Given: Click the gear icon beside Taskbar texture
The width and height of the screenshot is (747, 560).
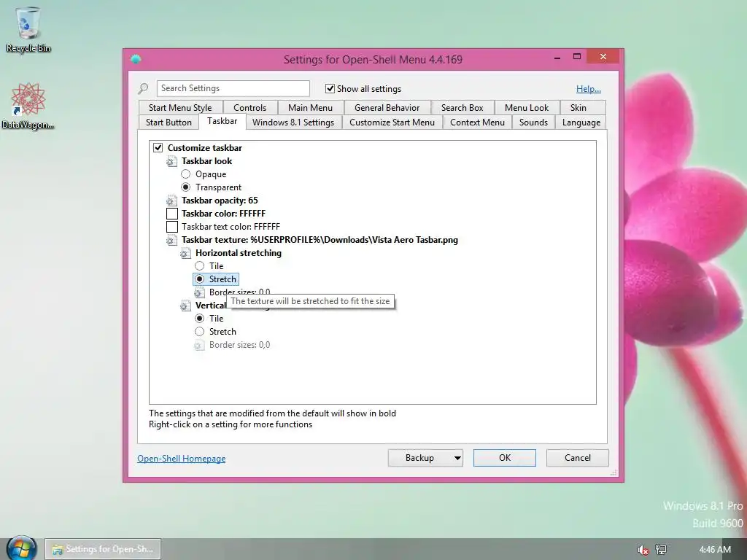Looking at the screenshot, I should click(171, 241).
